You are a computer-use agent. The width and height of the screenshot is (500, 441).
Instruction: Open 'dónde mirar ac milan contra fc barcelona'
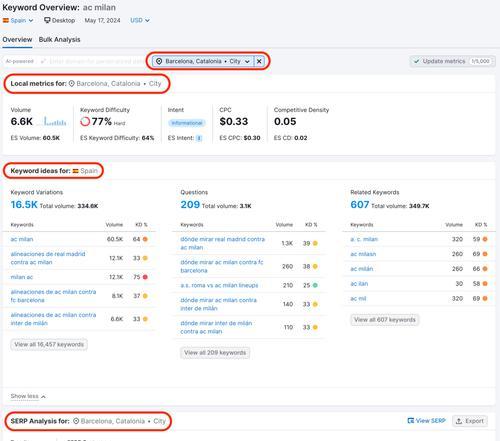[222, 266]
